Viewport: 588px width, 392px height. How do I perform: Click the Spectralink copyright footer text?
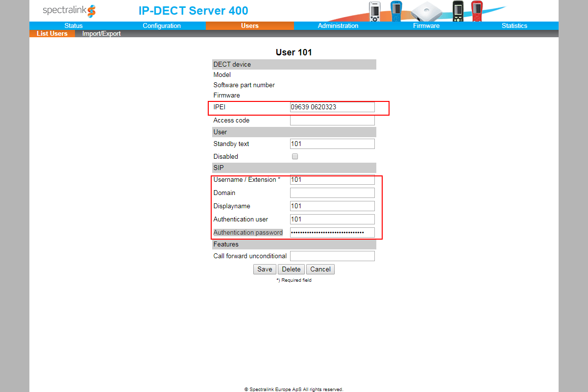pyautogui.click(x=294, y=390)
